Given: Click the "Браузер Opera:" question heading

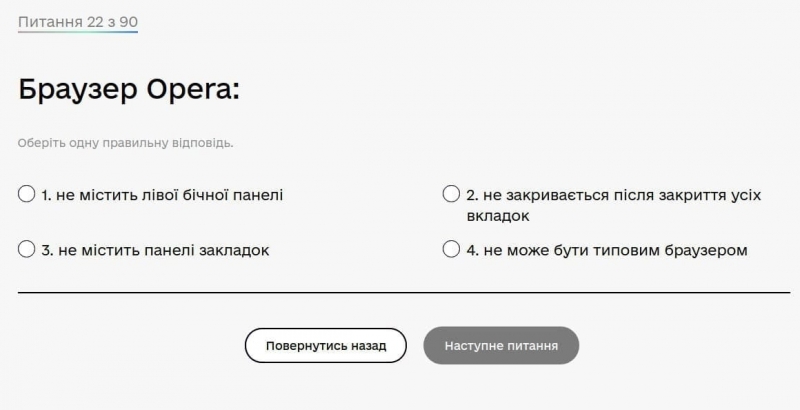Looking at the screenshot, I should click(x=129, y=89).
